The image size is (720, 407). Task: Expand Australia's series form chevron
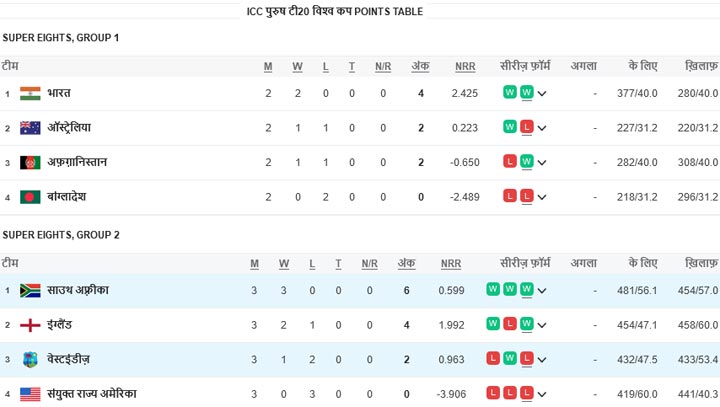point(542,128)
